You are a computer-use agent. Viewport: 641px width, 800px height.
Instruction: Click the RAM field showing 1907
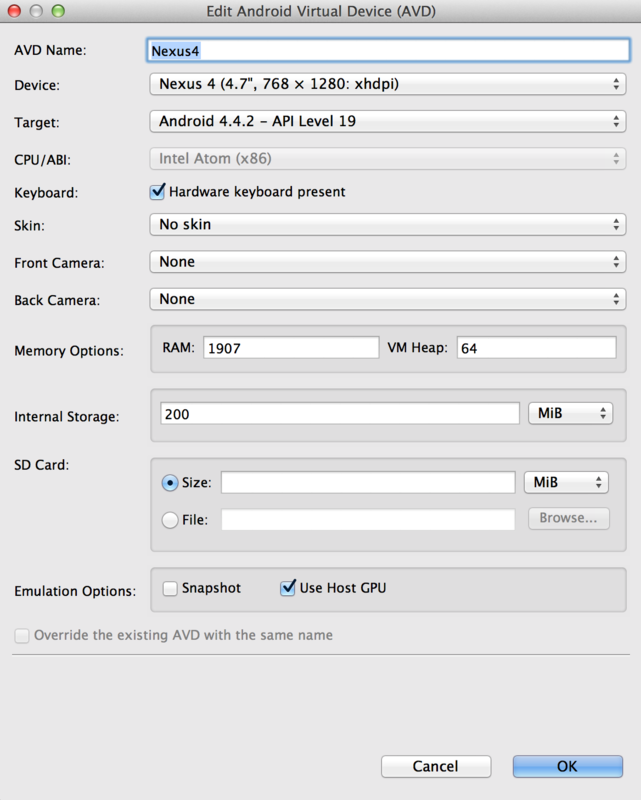pyautogui.click(x=291, y=348)
